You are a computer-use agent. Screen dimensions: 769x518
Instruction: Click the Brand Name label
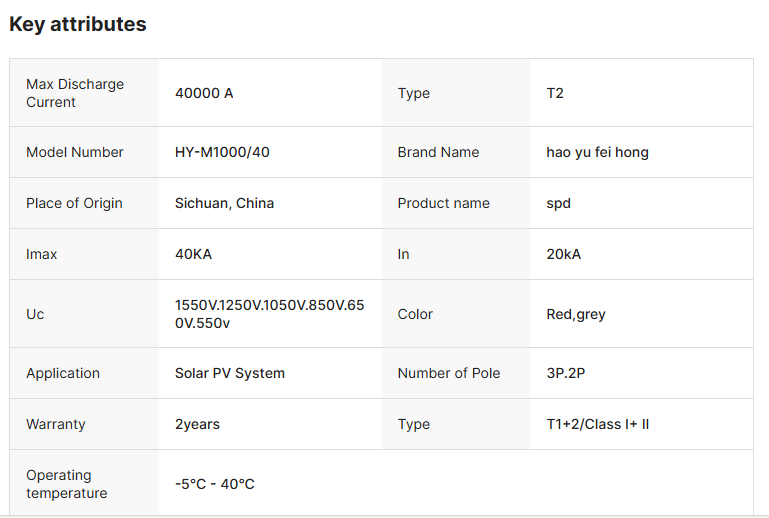(438, 152)
